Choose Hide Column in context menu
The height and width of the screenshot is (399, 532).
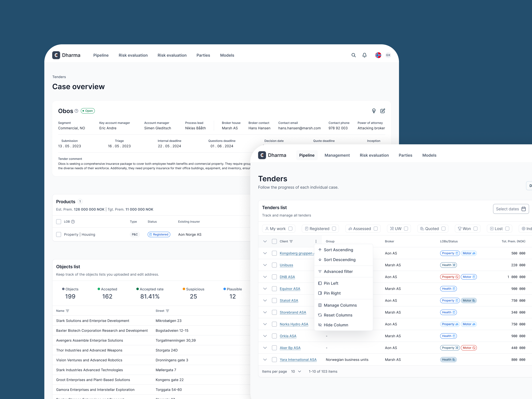(x=336, y=325)
